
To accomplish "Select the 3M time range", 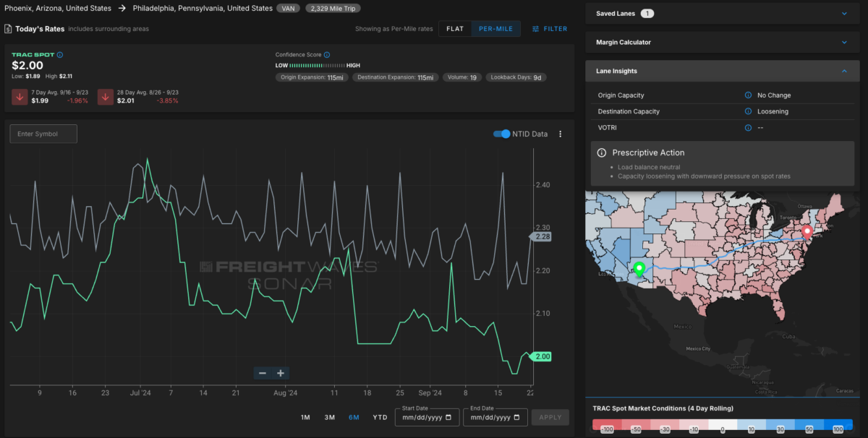I will 329,418.
